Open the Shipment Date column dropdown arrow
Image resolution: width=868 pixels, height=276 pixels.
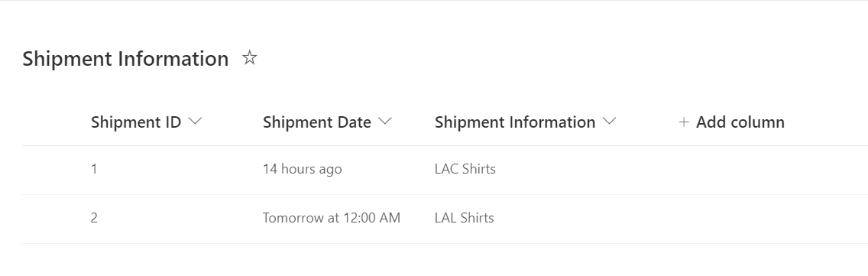pos(385,122)
